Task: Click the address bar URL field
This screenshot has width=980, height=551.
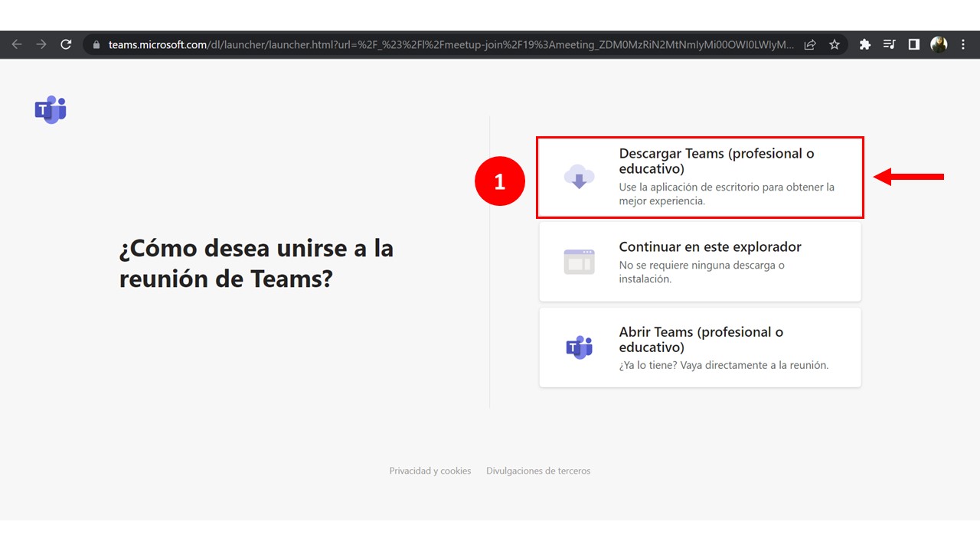Action: click(383, 44)
